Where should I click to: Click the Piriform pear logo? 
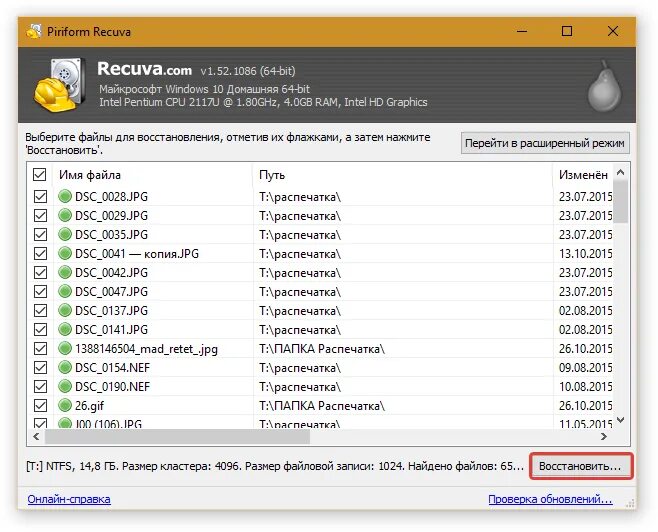[604, 86]
